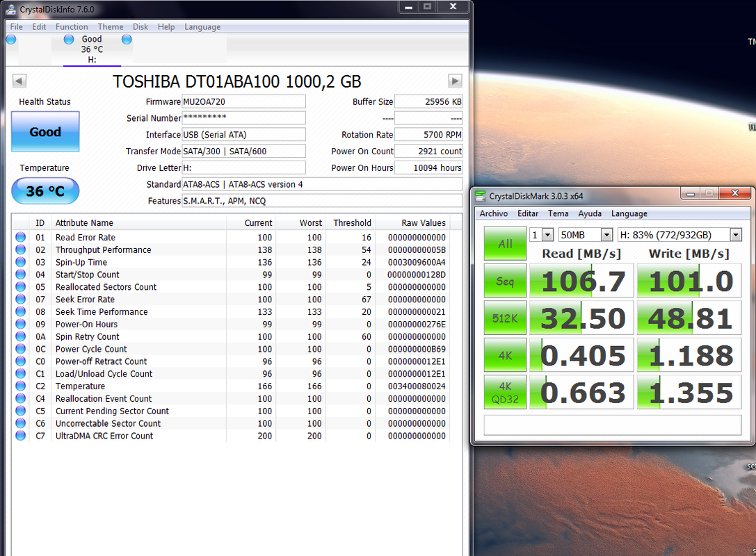Screen dimensions: 756x556
Task: Click the Good health status button
Action: point(45,131)
